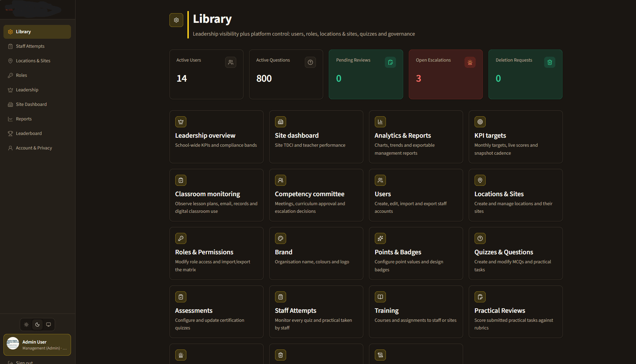Viewport: 636px width, 364px height.
Task: Click the Library gear icon beside the heading
Action: (x=176, y=20)
